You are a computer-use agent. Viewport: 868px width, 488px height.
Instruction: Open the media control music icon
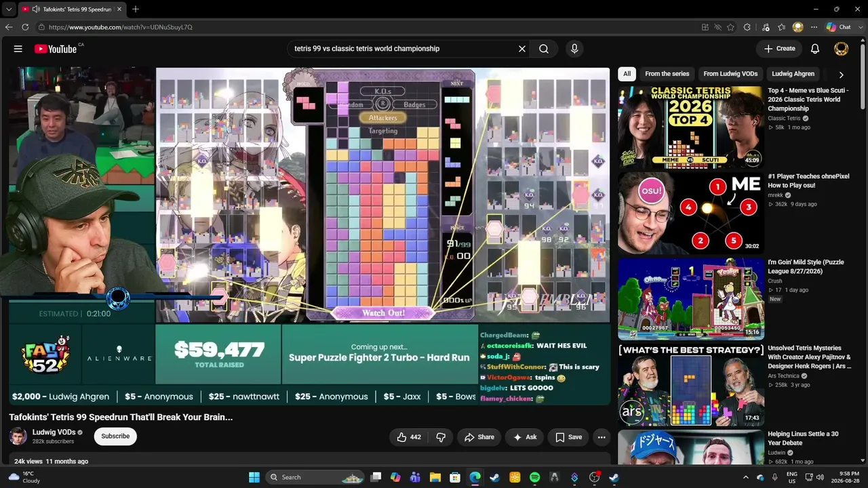[766, 27]
